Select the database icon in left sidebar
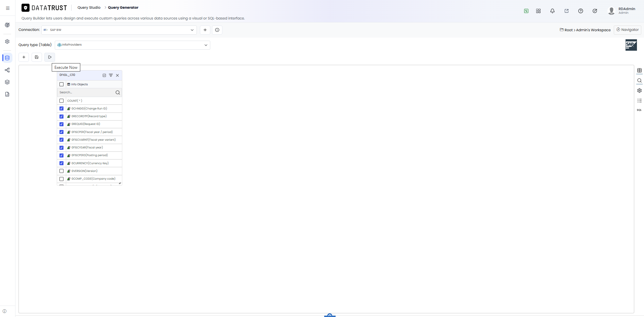 (x=7, y=58)
